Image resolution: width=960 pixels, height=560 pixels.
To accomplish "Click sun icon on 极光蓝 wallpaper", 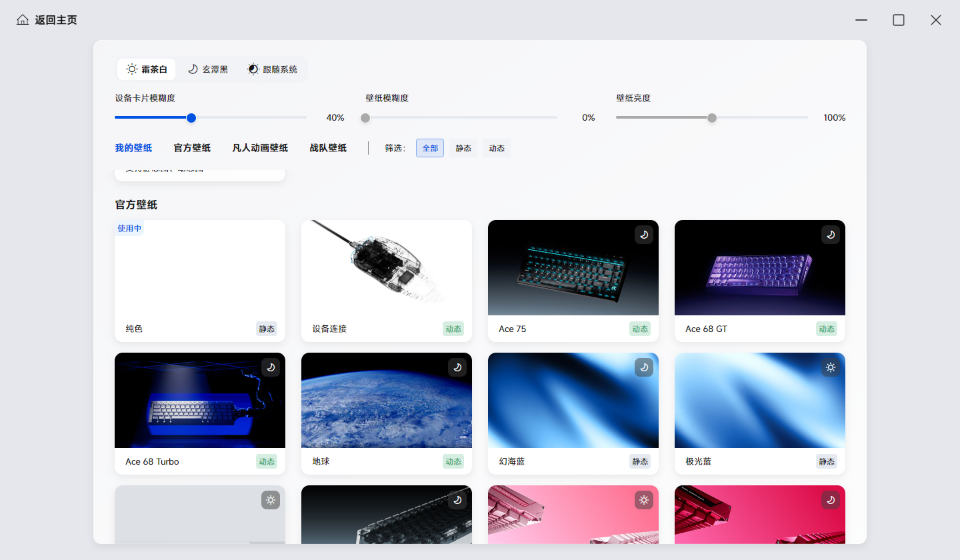I will (831, 367).
